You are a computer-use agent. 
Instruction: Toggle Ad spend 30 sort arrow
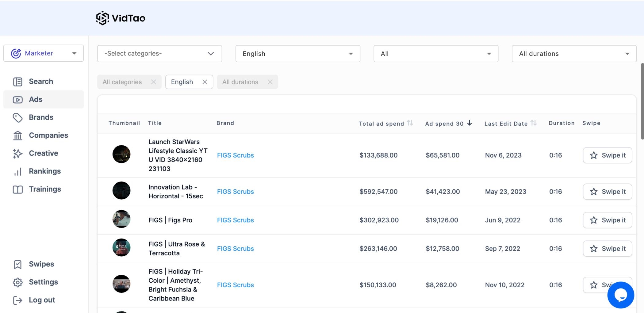pos(470,123)
